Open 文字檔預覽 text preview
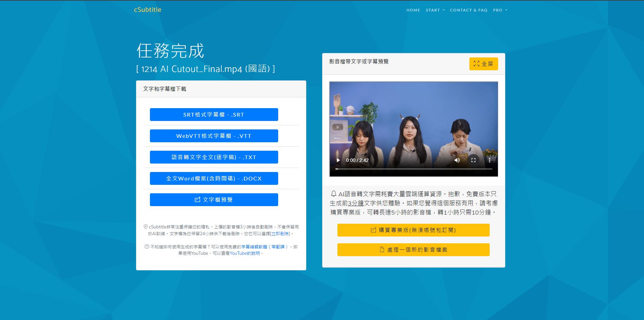644x320 pixels. (214, 200)
